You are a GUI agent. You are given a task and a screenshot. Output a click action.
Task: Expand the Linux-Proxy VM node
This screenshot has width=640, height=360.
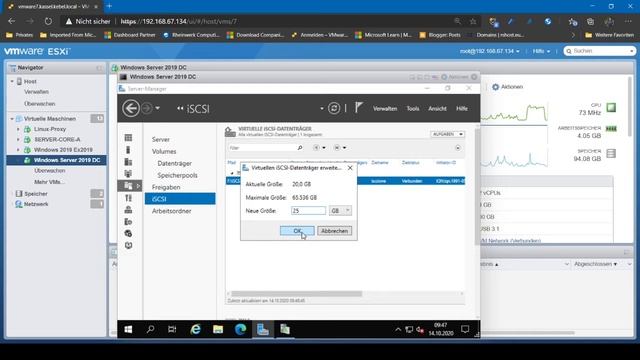[18, 129]
